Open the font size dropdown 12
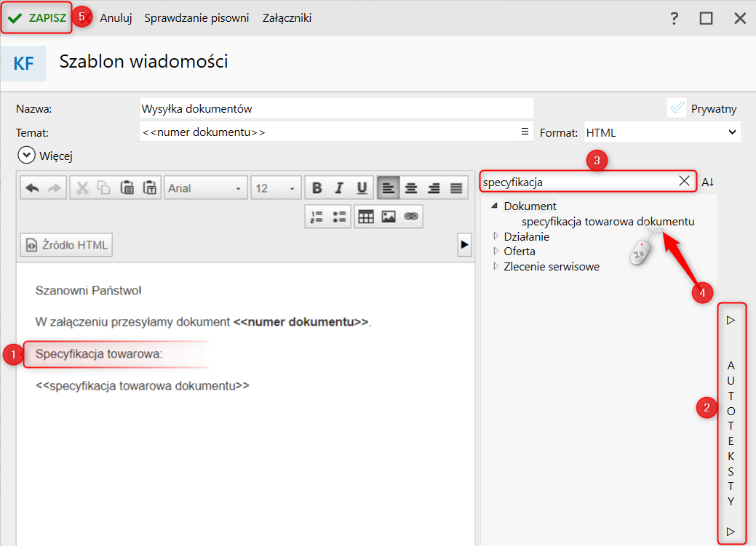Screen dimensions: 756x546 (x=276, y=188)
